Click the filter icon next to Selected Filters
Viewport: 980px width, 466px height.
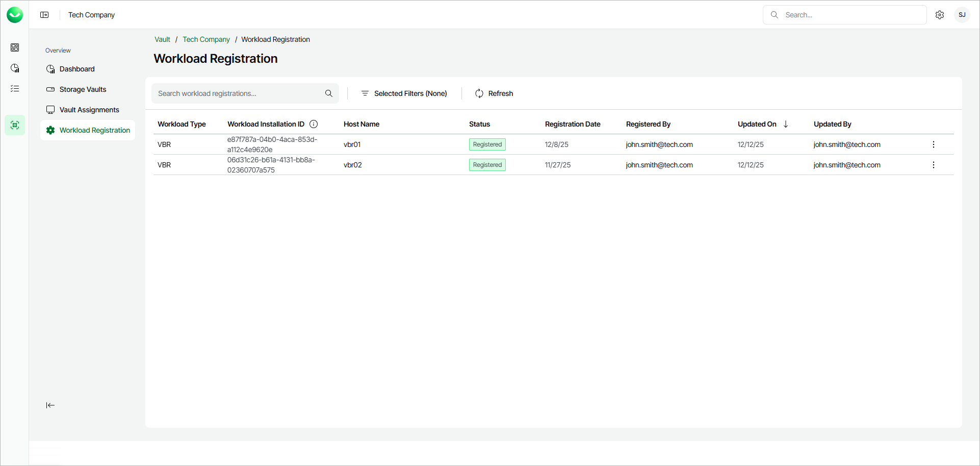[x=365, y=93]
